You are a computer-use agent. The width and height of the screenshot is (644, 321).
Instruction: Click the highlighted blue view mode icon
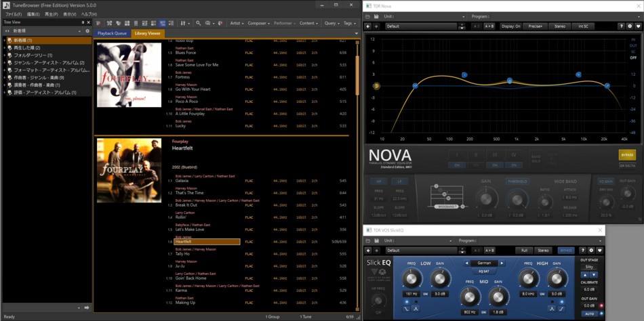162,24
